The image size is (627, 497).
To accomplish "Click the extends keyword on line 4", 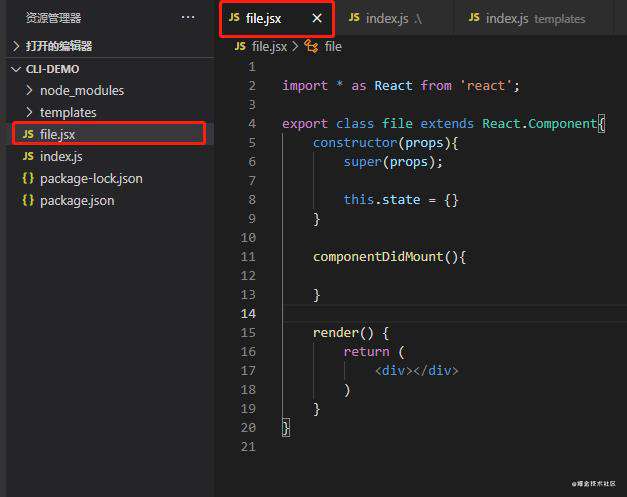I will (447, 124).
